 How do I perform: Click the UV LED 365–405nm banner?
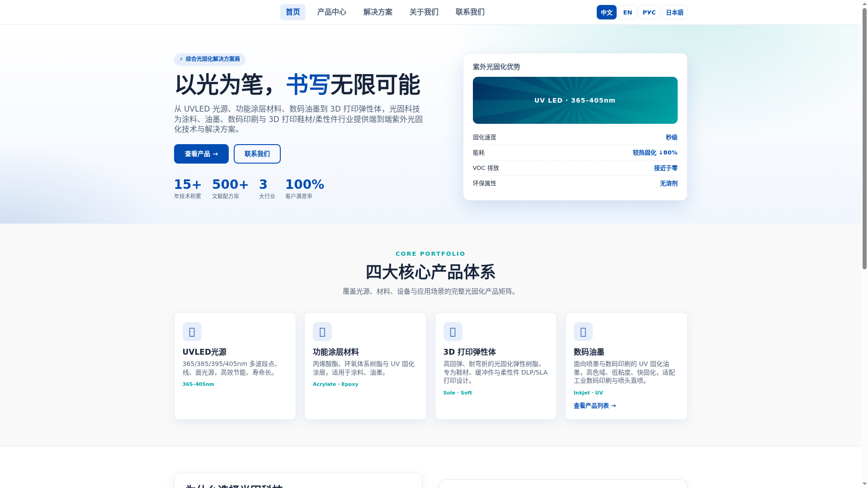[x=575, y=100]
